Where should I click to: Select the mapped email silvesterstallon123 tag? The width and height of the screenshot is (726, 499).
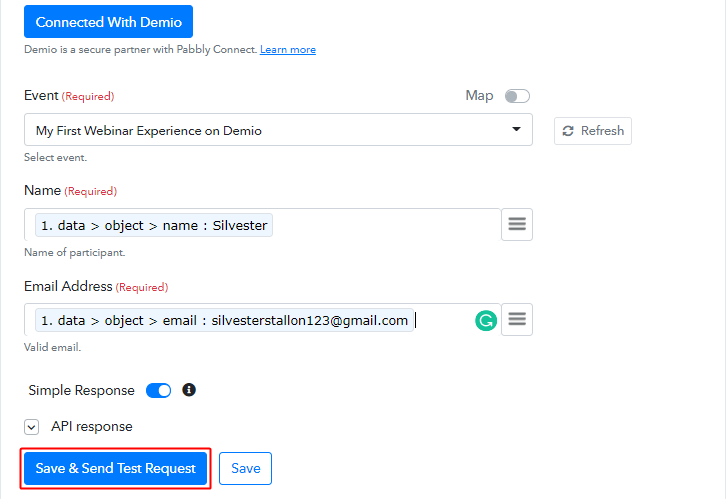pos(224,320)
